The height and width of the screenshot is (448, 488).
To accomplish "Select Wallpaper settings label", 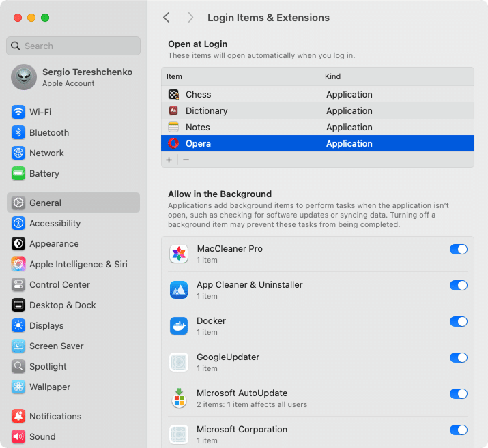I will pyautogui.click(x=50, y=387).
